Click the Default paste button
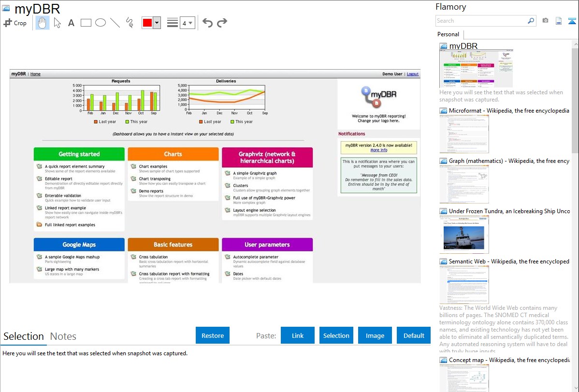The height and width of the screenshot is (392, 579). pyautogui.click(x=414, y=335)
